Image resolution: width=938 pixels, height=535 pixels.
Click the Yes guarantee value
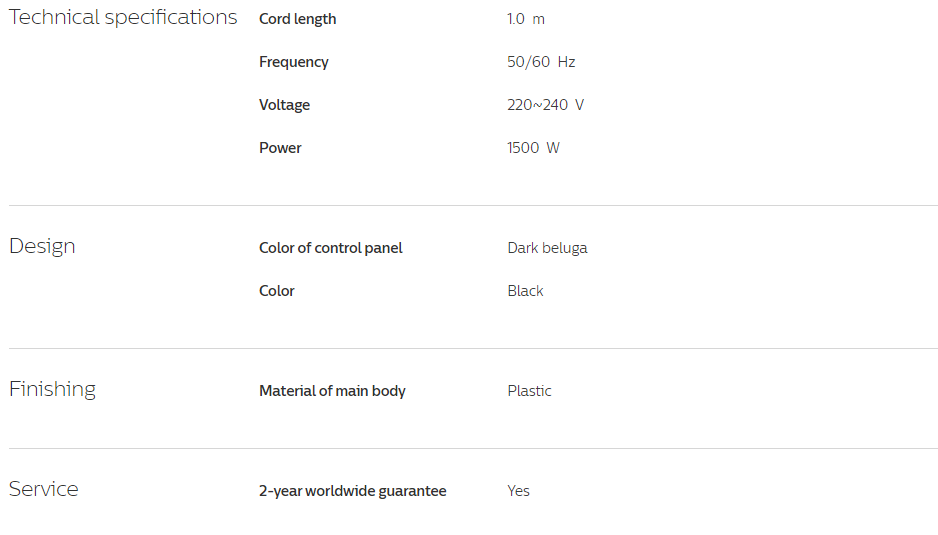pyautogui.click(x=519, y=491)
